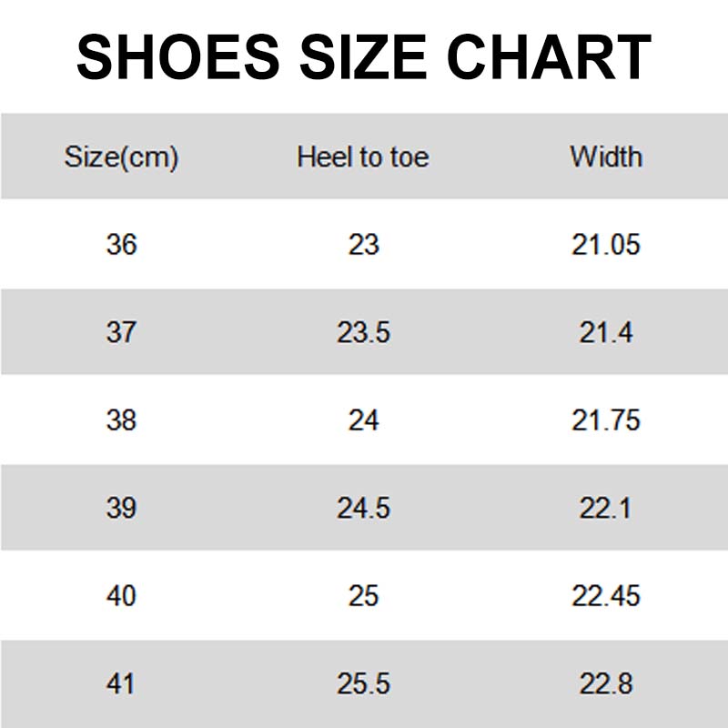Select the width value 22.8
The width and height of the screenshot is (728, 728).
pyautogui.click(x=606, y=683)
